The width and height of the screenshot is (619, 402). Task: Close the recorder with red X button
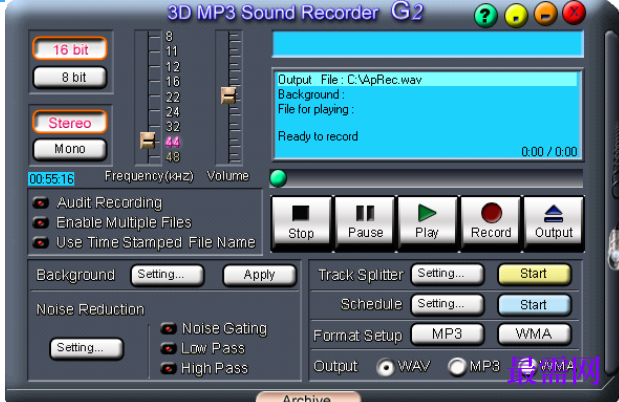click(x=574, y=13)
